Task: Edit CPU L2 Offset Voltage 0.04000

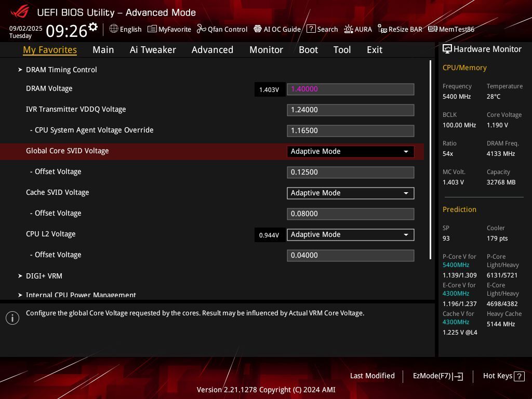Action: (351, 255)
